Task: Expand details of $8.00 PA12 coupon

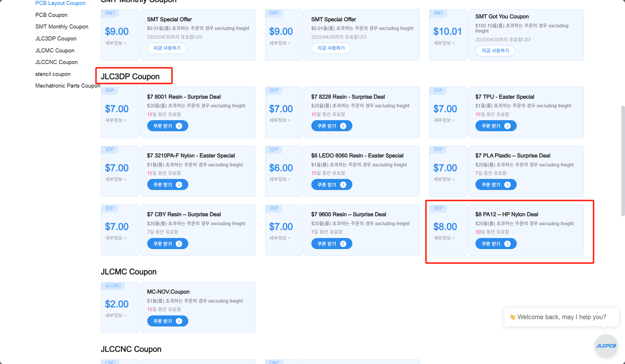Action: (x=444, y=238)
